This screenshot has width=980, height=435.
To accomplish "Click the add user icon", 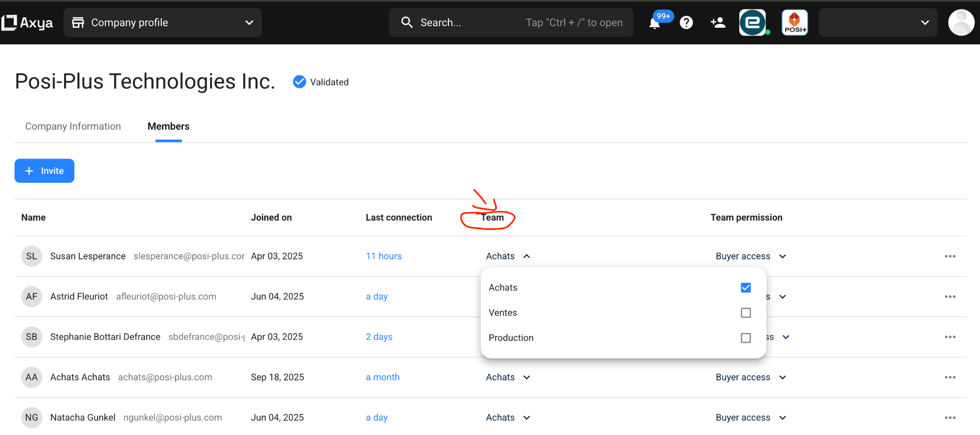I will pos(718,22).
